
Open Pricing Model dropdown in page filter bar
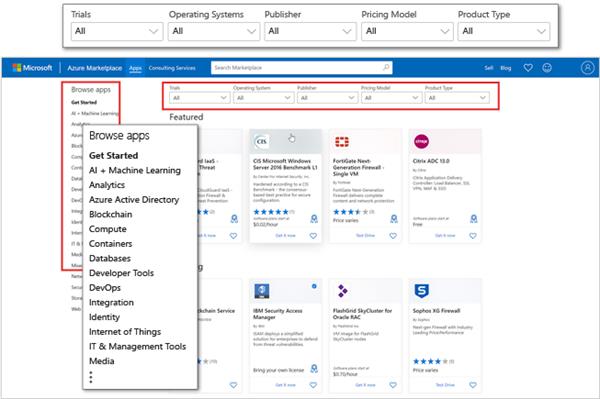pos(391,98)
